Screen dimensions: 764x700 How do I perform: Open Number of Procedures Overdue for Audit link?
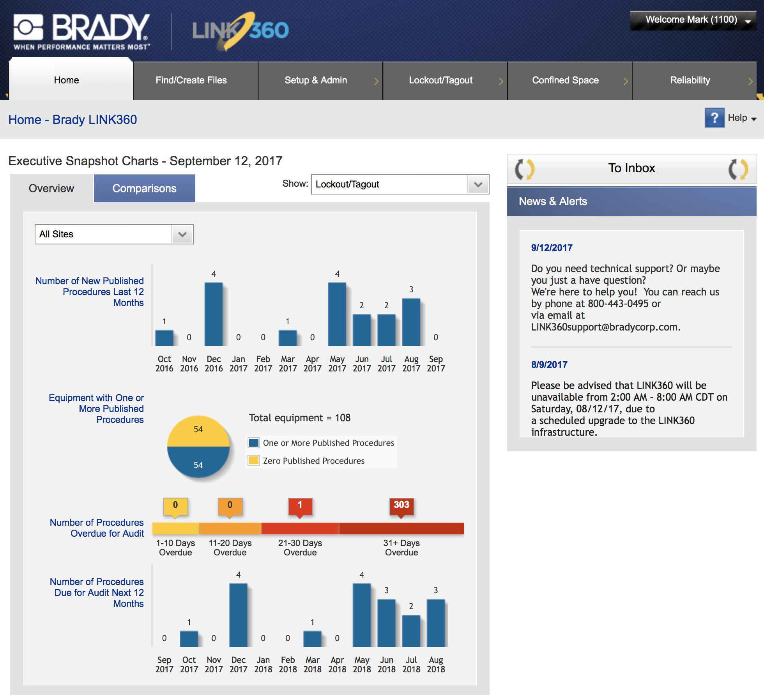coord(97,528)
